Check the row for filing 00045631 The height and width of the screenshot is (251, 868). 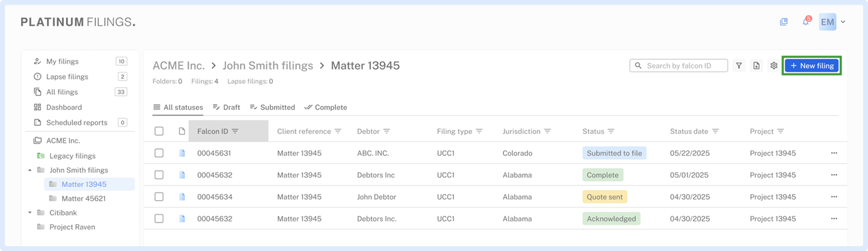pos(159,153)
